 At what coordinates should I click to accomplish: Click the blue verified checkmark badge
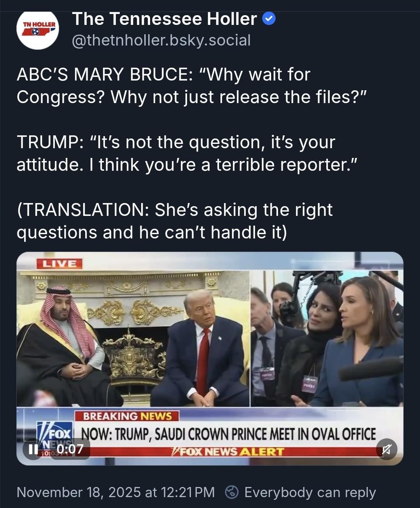coord(269,19)
